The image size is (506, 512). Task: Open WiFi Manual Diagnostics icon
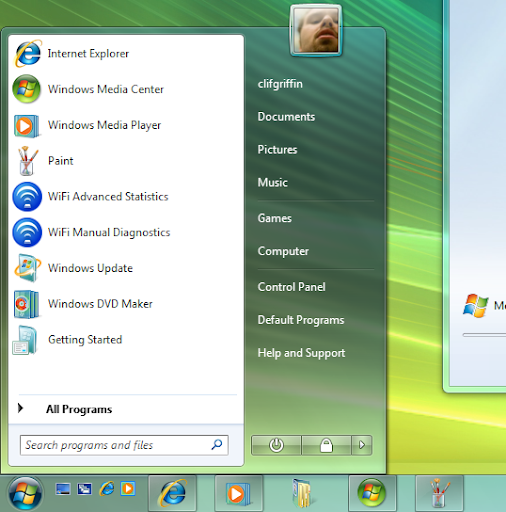coord(27,232)
